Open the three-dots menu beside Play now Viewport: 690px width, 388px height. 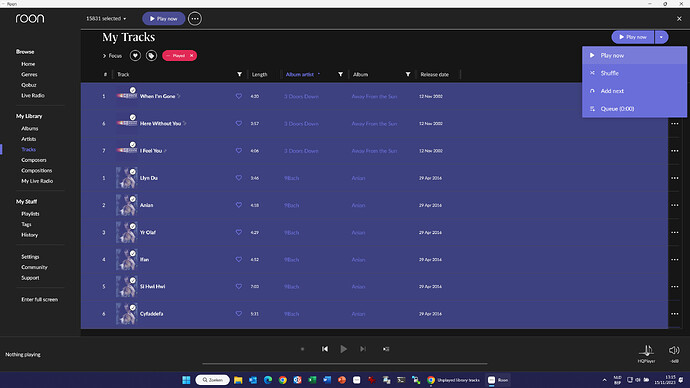195,18
